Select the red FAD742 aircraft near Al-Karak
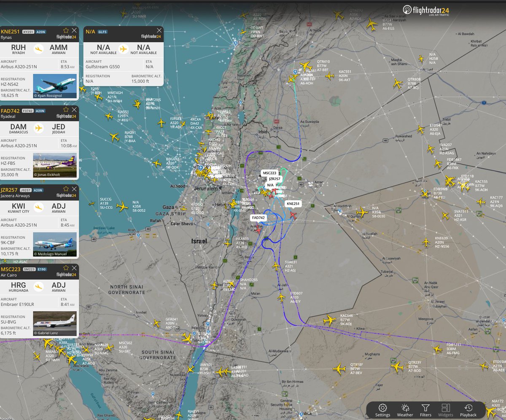 click(258, 230)
